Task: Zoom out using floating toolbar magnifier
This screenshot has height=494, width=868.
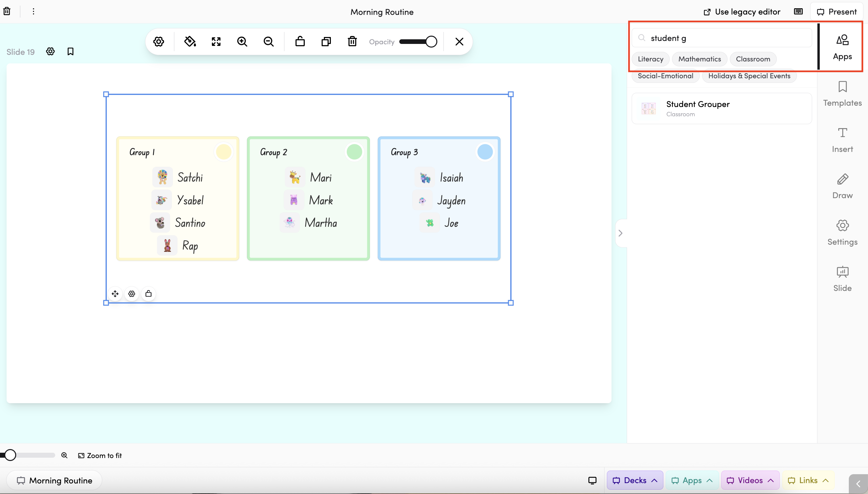Action: [268, 41]
